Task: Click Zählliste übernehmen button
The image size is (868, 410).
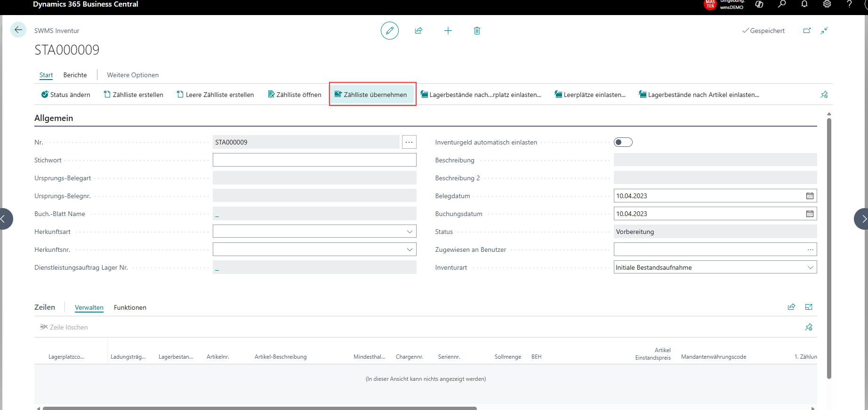Action: pos(372,95)
